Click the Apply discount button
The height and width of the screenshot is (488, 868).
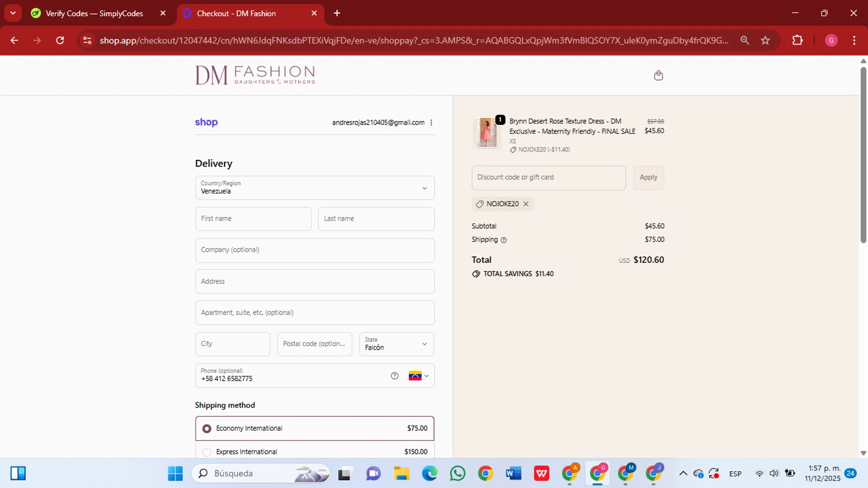[x=648, y=178]
